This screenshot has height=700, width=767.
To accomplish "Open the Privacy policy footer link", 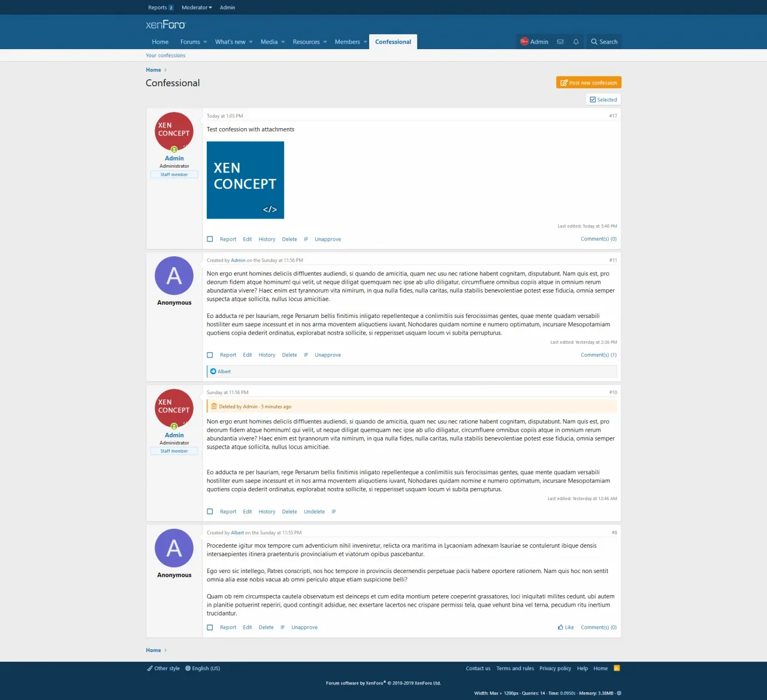I will click(555, 668).
